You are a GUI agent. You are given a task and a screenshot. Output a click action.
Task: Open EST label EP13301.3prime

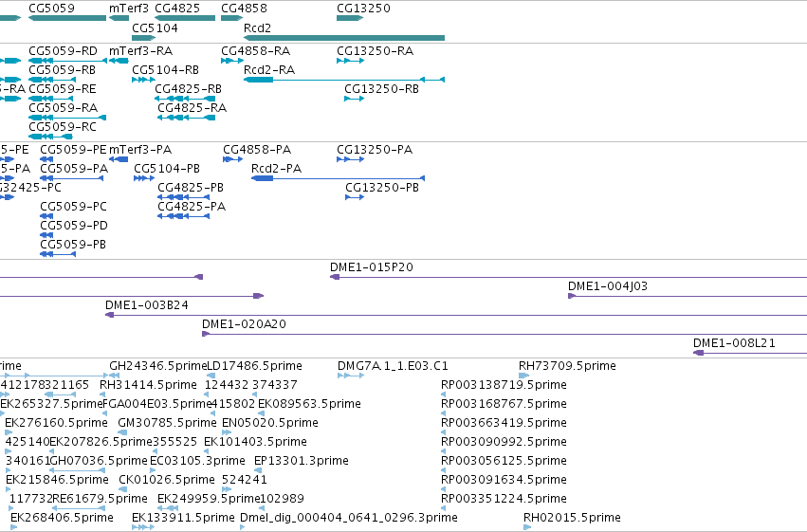pyautogui.click(x=302, y=462)
